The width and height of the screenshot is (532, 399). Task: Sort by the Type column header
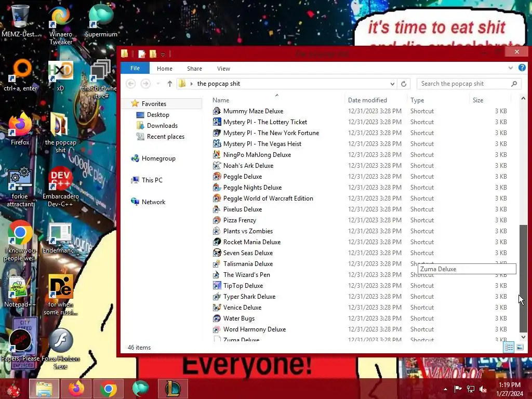coord(438,100)
